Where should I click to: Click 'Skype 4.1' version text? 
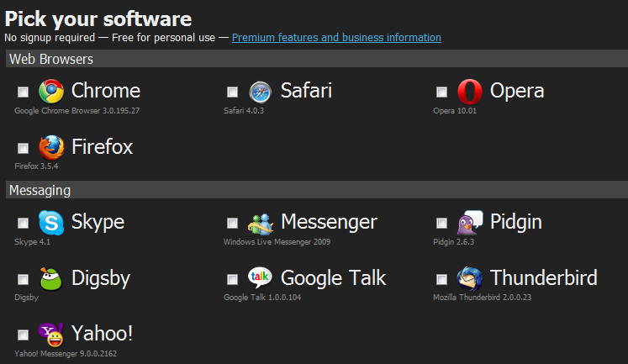[33, 242]
